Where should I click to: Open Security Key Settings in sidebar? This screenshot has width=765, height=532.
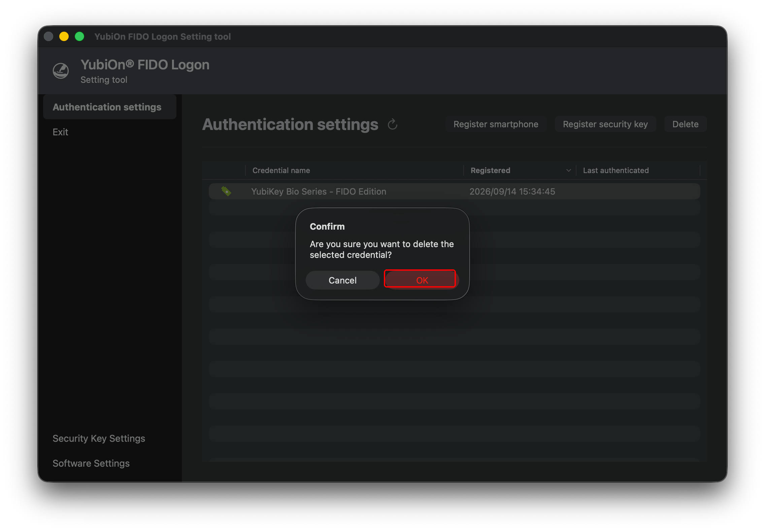[99, 438]
